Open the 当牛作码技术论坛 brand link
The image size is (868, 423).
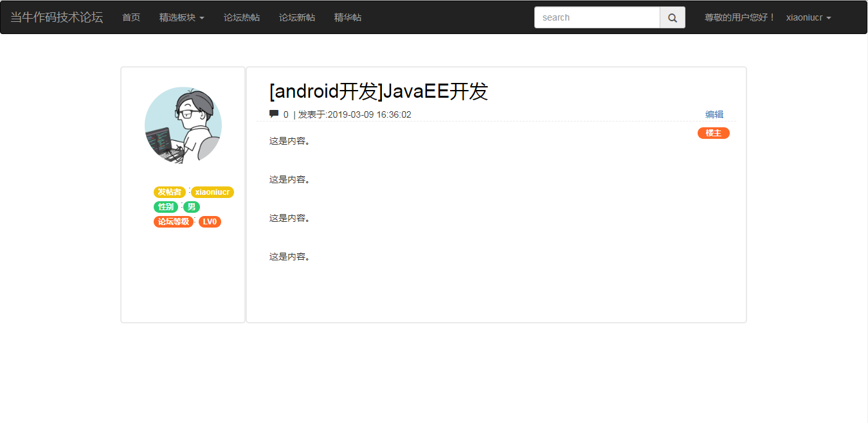point(57,17)
